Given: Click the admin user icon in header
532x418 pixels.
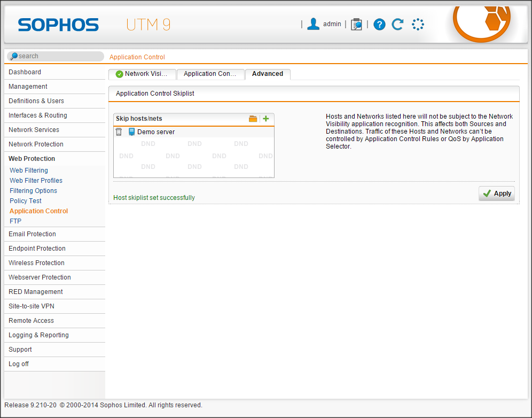Looking at the screenshot, I should [313, 24].
